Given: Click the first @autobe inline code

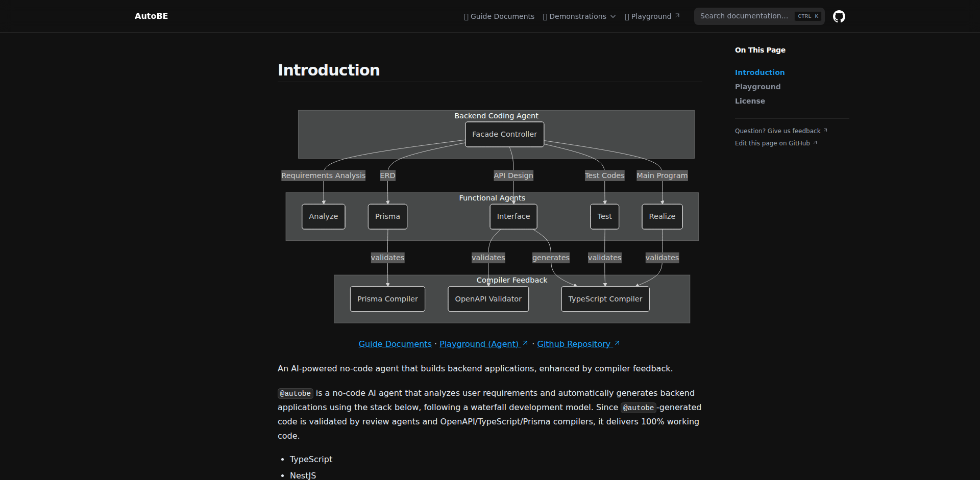Looking at the screenshot, I should [295, 393].
